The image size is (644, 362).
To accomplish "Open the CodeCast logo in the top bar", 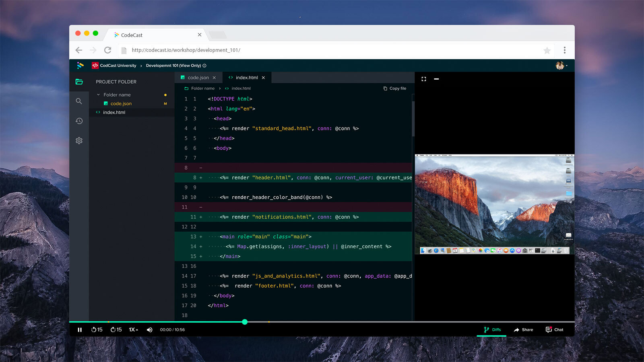I will click(80, 65).
